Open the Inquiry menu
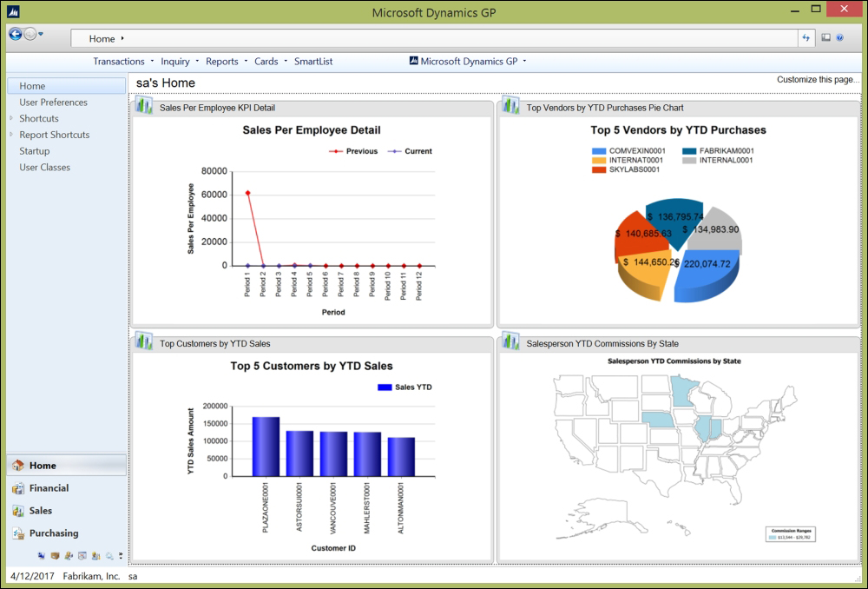The height and width of the screenshot is (589, 868). coord(175,62)
